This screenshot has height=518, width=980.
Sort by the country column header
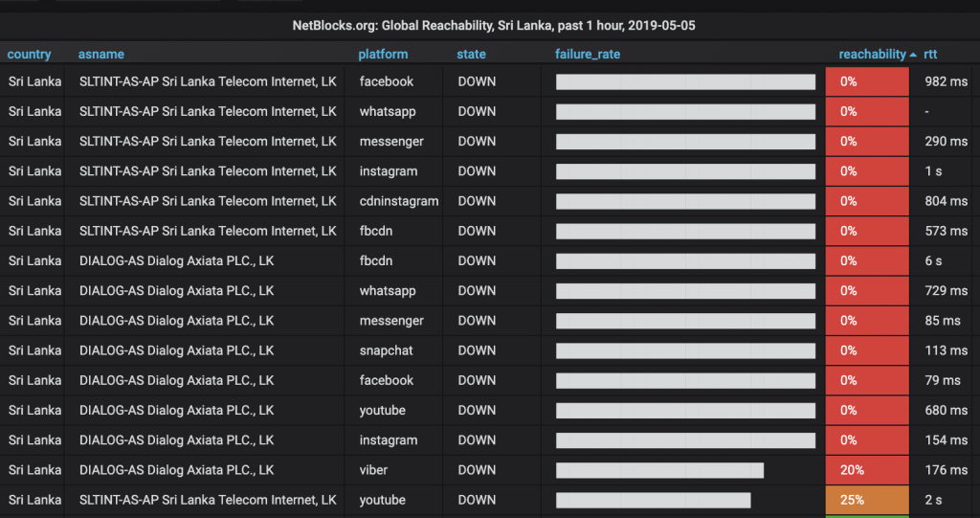coord(29,55)
